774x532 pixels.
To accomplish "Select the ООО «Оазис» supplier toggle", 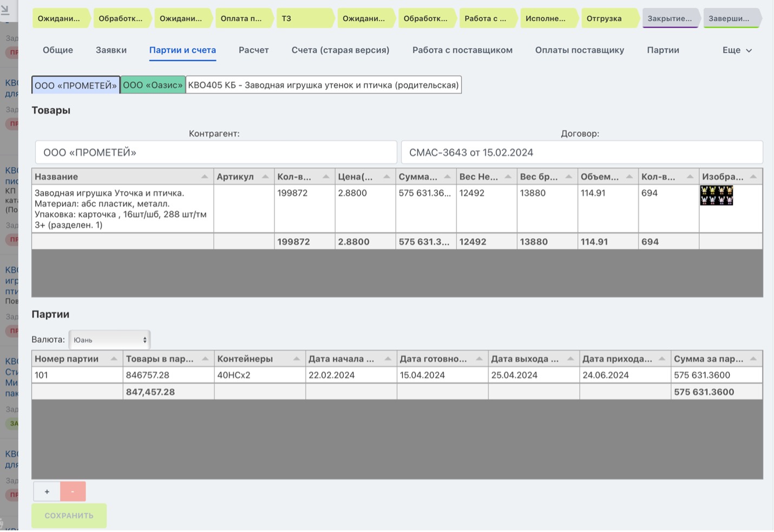I will 153,85.
